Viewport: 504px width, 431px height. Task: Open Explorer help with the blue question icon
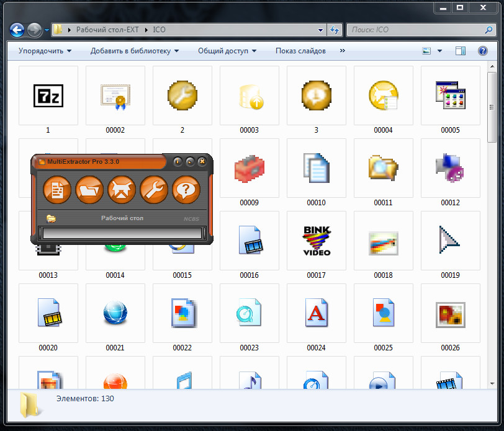click(x=482, y=51)
